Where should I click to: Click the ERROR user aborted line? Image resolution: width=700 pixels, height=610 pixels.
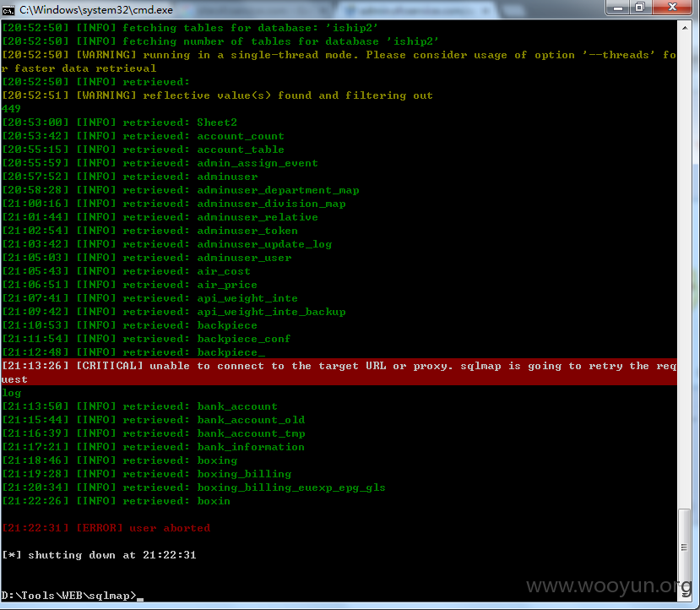[x=106, y=528]
